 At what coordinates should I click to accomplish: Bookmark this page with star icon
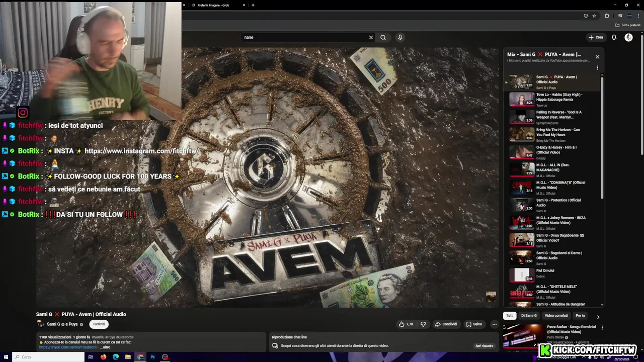594,16
